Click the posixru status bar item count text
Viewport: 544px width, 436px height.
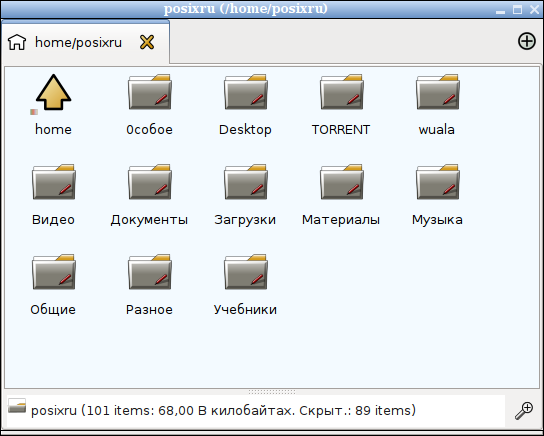pyautogui.click(x=223, y=411)
